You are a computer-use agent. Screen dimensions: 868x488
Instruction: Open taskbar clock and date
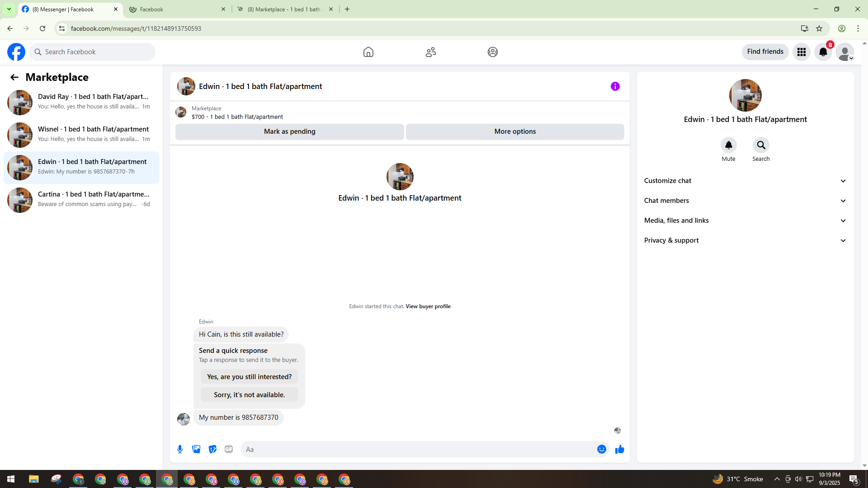coord(830,479)
